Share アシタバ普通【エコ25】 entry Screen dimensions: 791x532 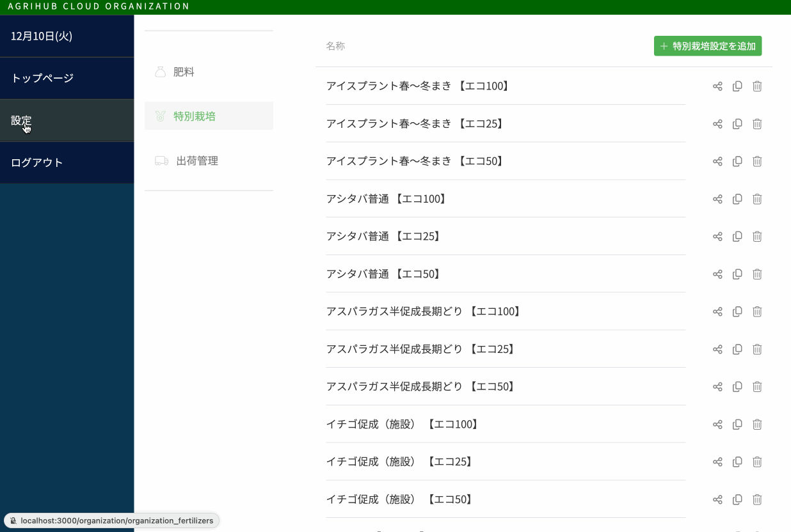[x=717, y=237]
